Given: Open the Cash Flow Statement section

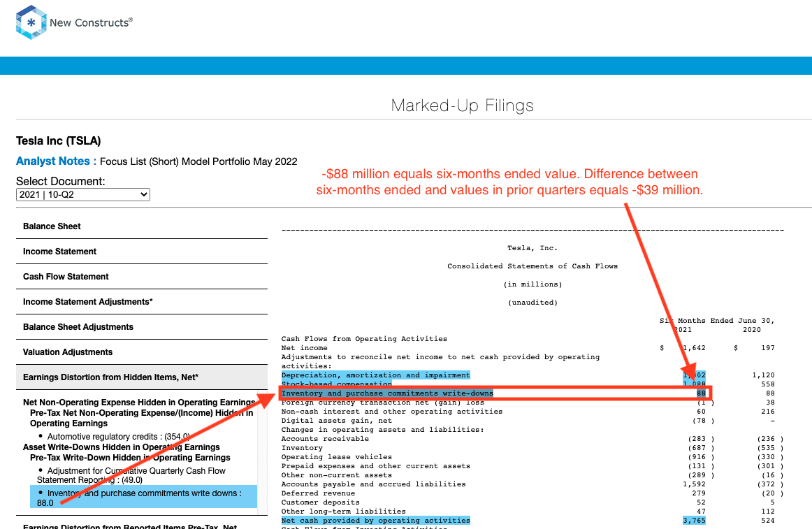Looking at the screenshot, I should click(142, 277).
